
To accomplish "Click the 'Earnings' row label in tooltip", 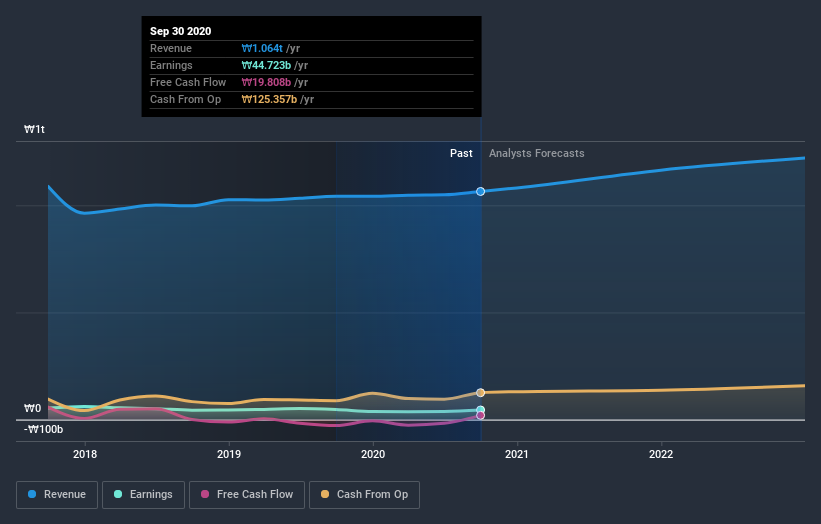I will [171, 65].
